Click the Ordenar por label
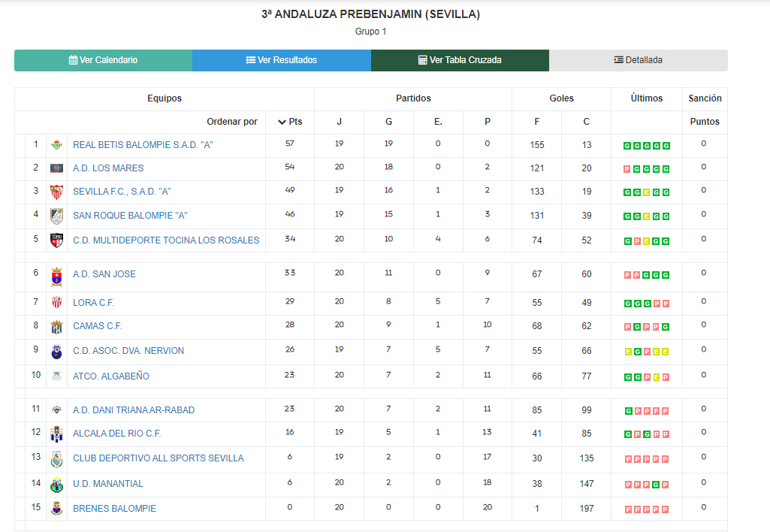The width and height of the screenshot is (770, 532). [x=232, y=122]
